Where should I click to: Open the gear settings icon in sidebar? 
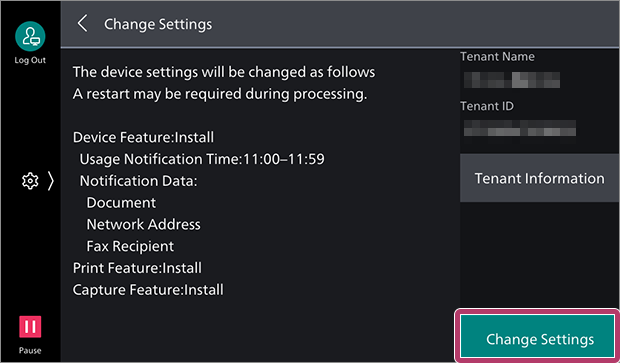click(30, 181)
